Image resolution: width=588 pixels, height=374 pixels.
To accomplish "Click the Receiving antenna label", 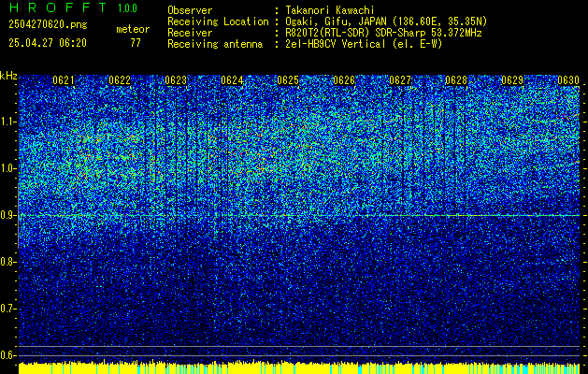I will coord(215,44).
